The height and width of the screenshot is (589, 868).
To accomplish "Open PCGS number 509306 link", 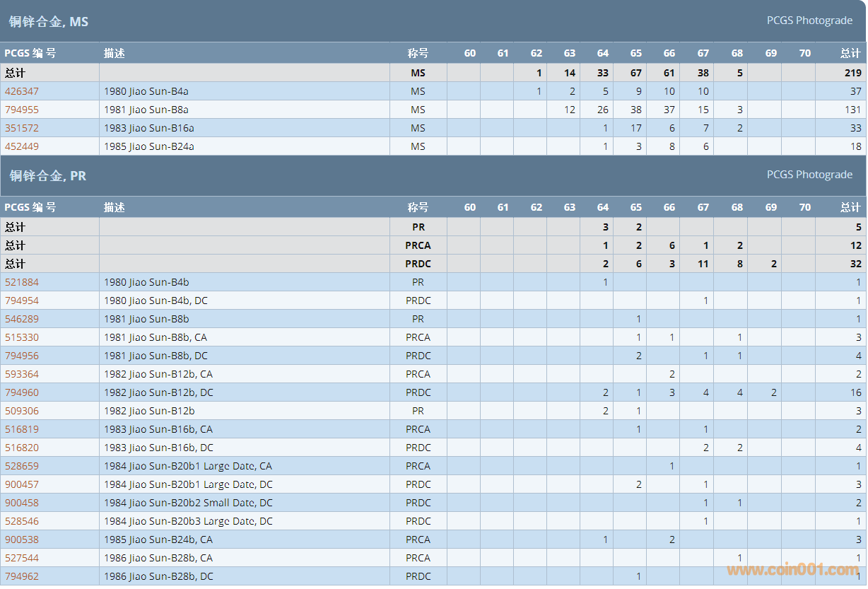I will coord(22,411).
